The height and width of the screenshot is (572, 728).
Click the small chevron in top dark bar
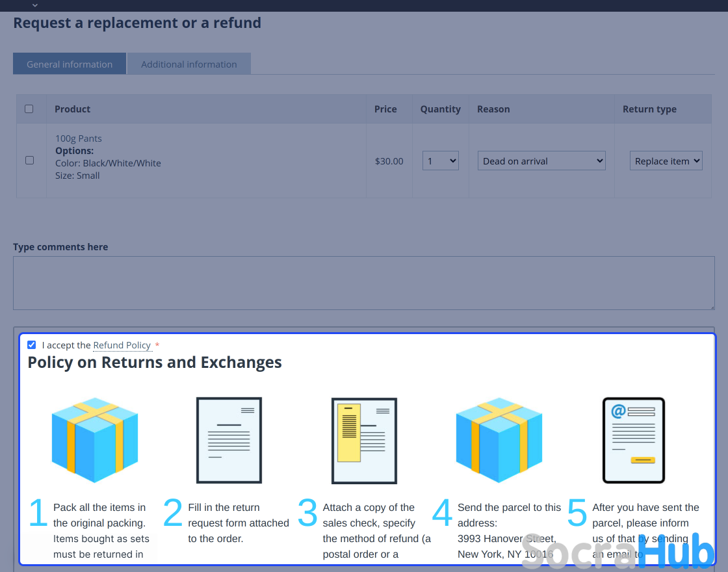[x=35, y=5]
